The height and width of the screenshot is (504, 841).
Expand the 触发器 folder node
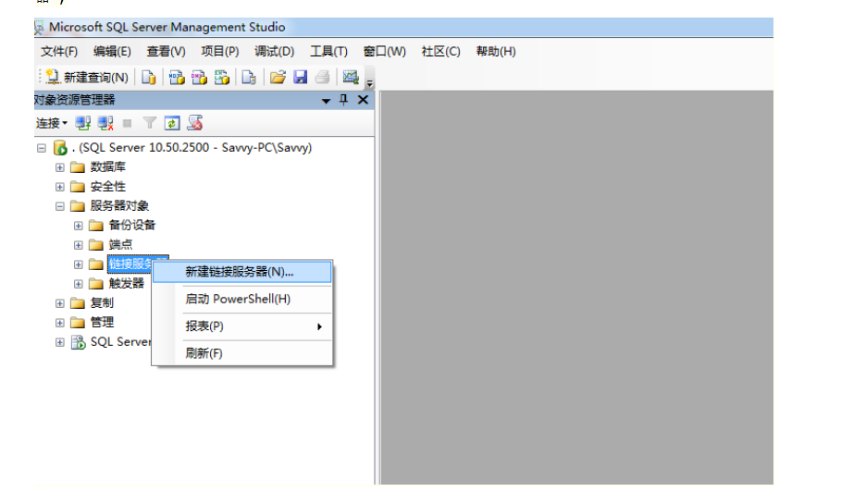[79, 284]
